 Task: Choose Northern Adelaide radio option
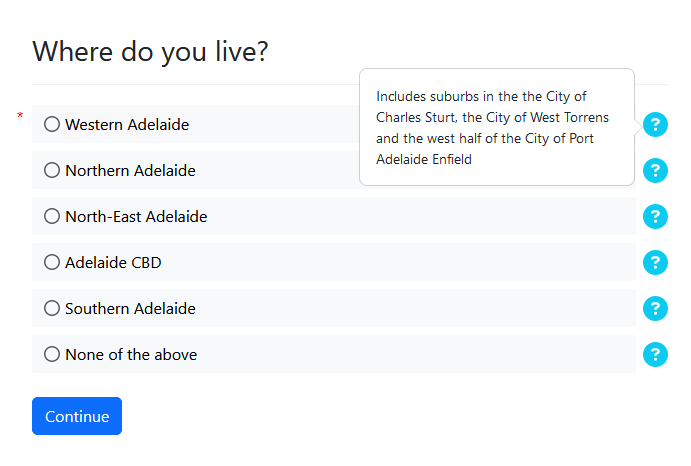(x=52, y=171)
